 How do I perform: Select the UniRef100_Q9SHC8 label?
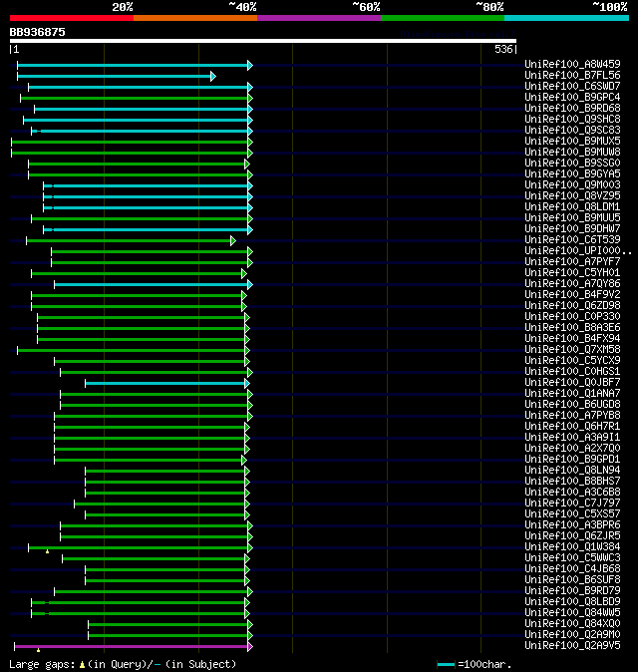[572, 119]
